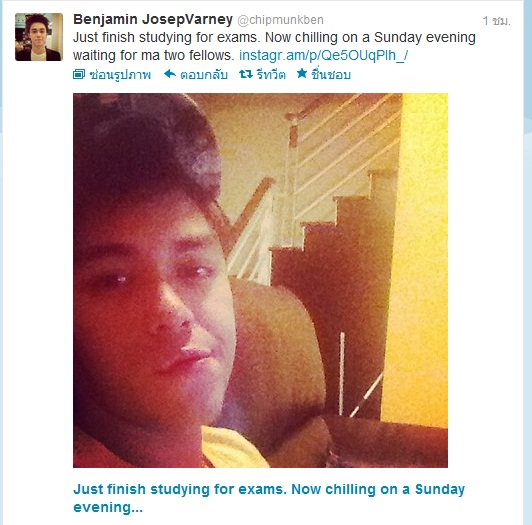Open the embedded Instagram selfie photo
Image resolution: width=532 pixels, height=525 pixels.
point(260,280)
